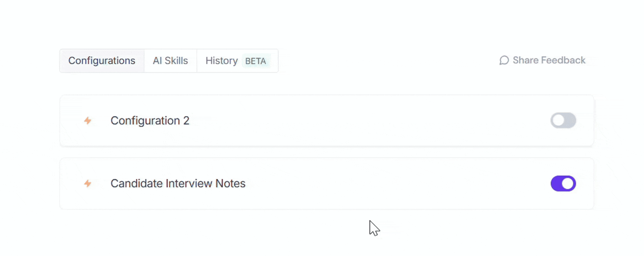The image size is (644, 256).
Task: Click the empty middle area of Configuration 2 row
Action: 369,121
